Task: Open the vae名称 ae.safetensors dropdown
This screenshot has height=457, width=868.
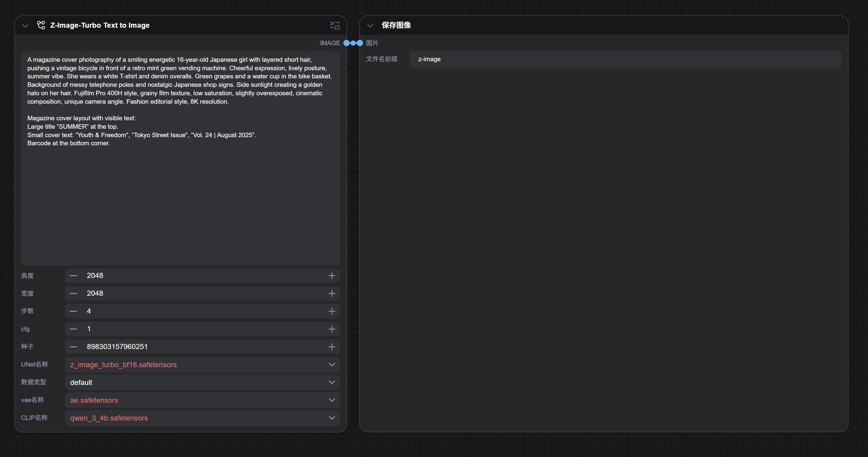Action: coord(202,400)
